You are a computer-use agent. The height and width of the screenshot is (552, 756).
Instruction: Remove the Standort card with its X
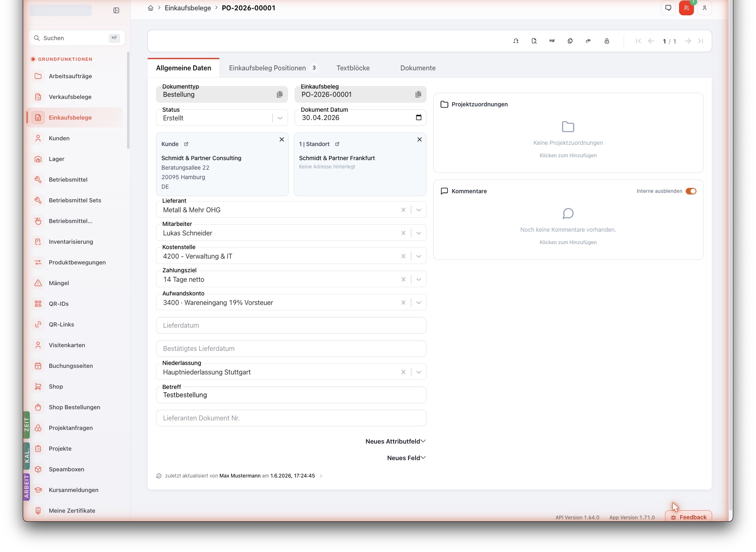420,139
